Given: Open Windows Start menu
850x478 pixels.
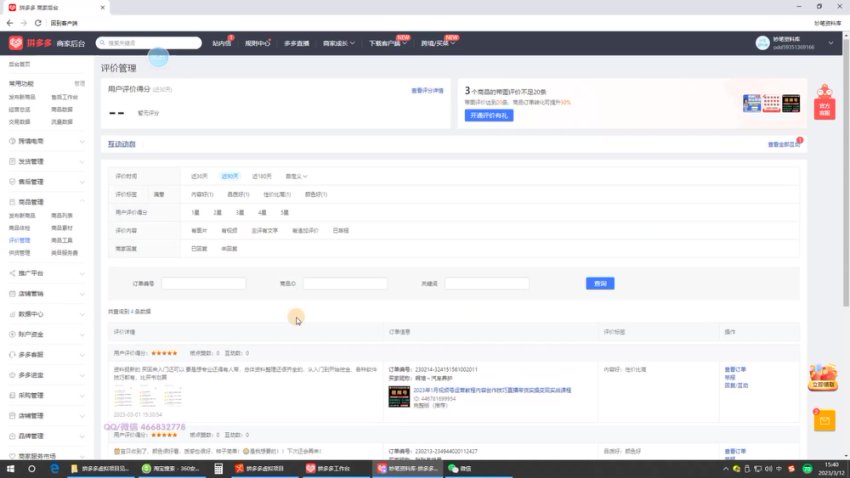Looking at the screenshot, I should click(x=10, y=468).
